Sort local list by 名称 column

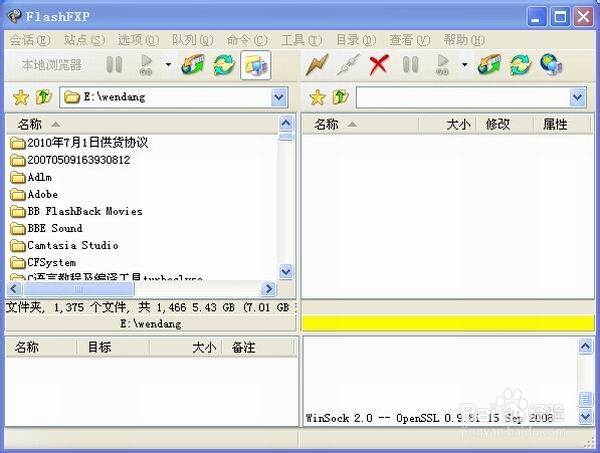click(x=142, y=124)
